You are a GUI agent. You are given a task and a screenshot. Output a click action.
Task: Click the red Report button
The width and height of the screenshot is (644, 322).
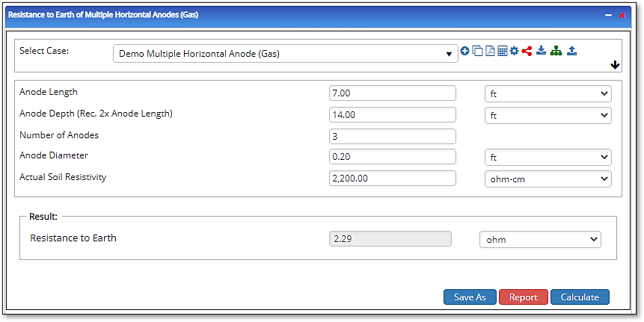523,297
